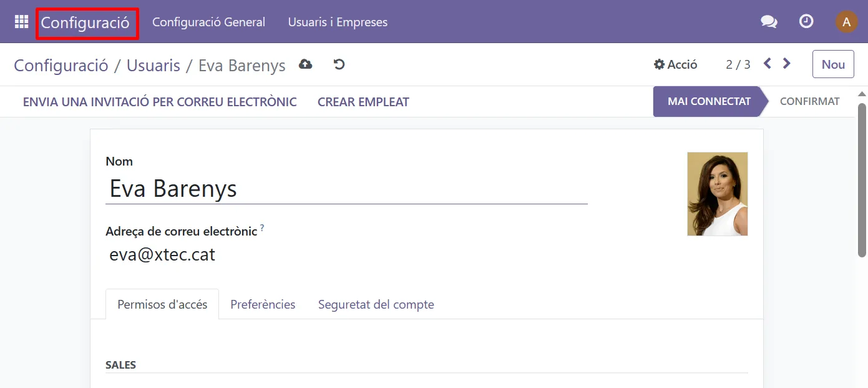
Task: Open the apps grid home menu
Action: (21, 22)
